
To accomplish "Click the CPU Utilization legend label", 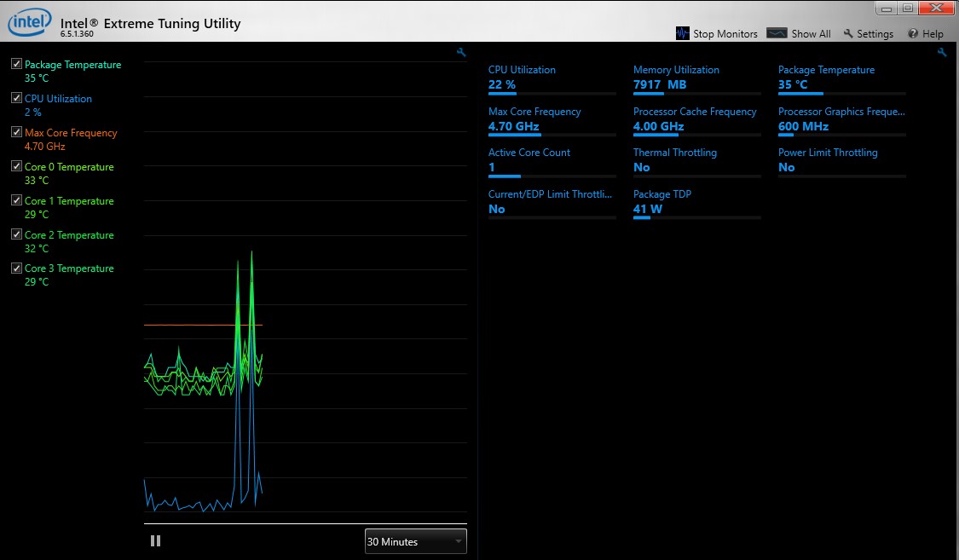I will (58, 98).
